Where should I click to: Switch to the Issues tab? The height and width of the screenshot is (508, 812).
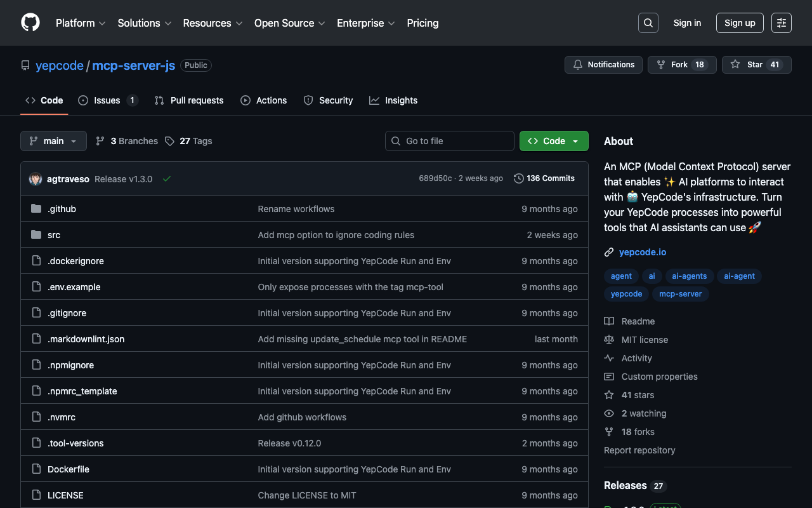(x=107, y=100)
